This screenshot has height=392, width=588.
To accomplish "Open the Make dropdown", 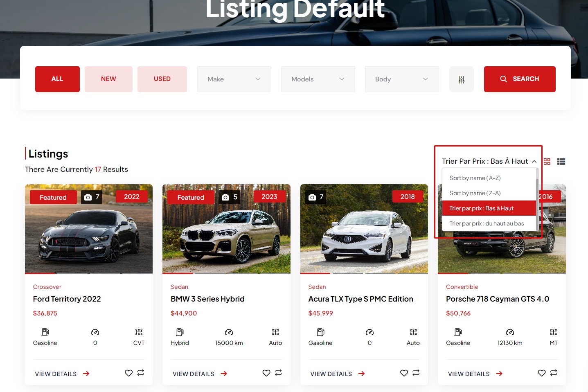I will [234, 79].
